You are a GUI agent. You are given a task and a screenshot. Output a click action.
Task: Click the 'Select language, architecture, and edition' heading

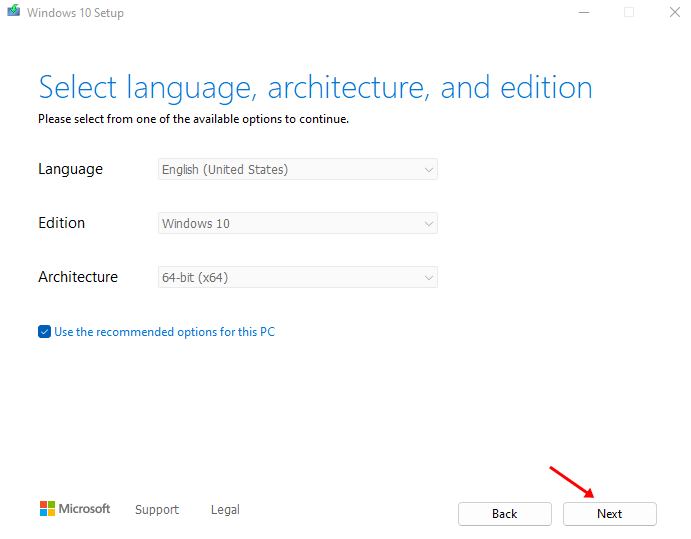tap(315, 87)
